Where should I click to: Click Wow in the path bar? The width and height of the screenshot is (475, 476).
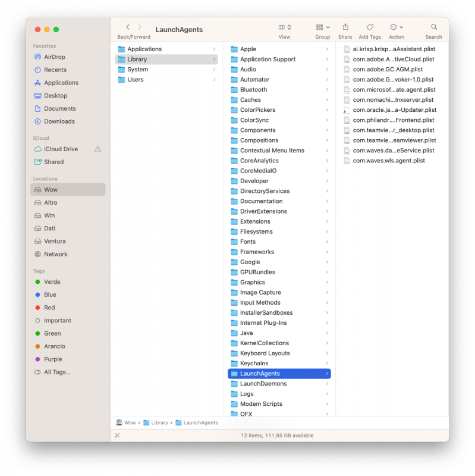pyautogui.click(x=126, y=422)
